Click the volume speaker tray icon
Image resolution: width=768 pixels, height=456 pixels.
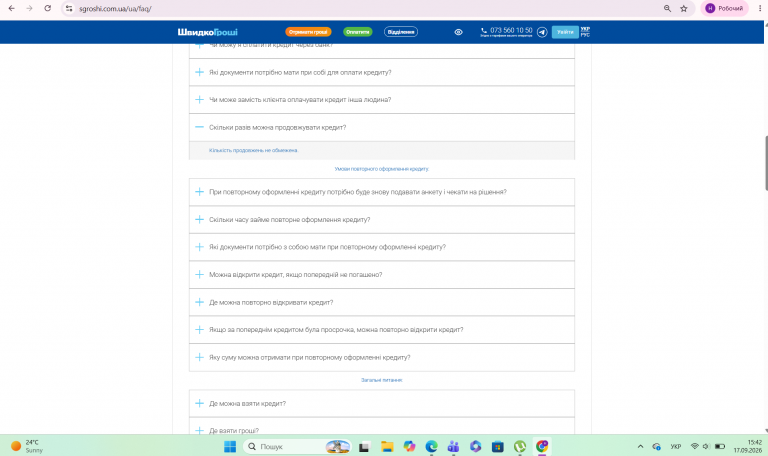[706, 446]
